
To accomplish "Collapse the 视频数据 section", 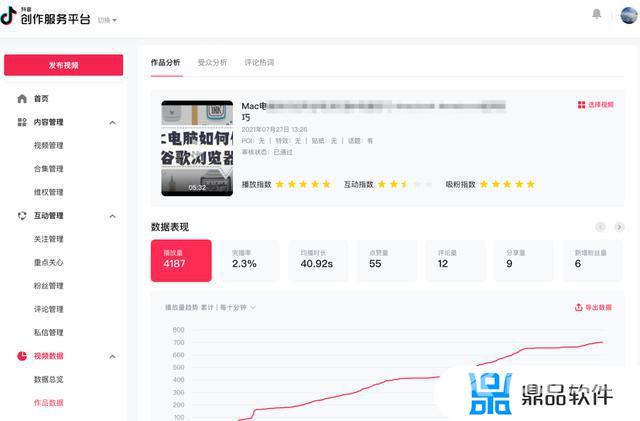I will tap(113, 356).
